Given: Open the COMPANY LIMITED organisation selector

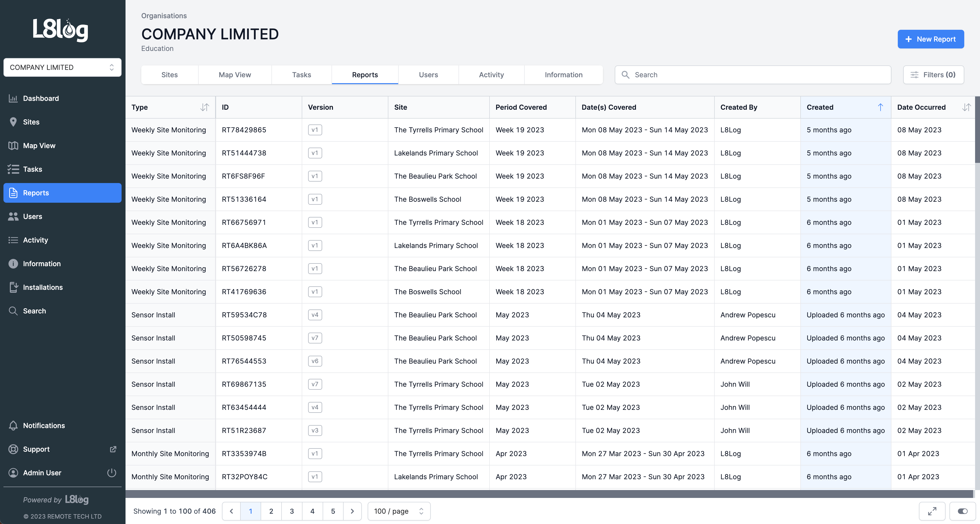Looking at the screenshot, I should (63, 67).
